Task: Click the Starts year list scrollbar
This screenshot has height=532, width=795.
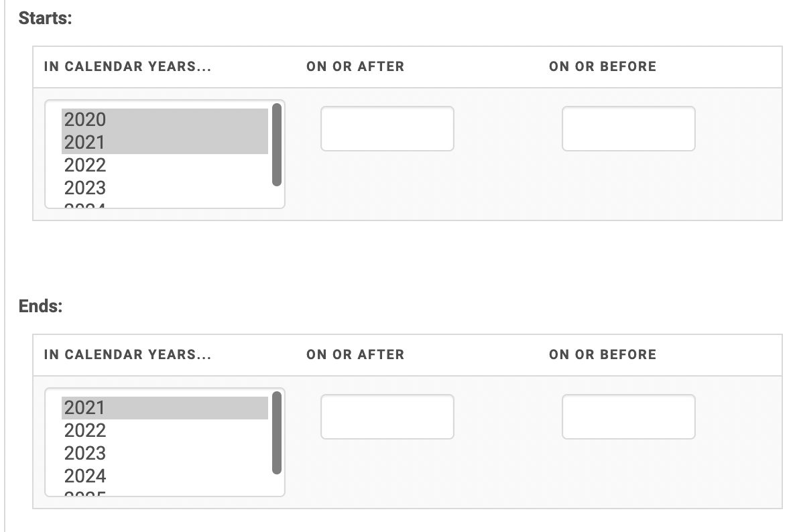Action: pos(277,144)
